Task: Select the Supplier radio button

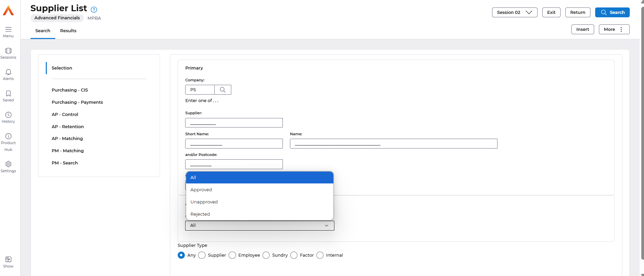Action: click(x=202, y=255)
